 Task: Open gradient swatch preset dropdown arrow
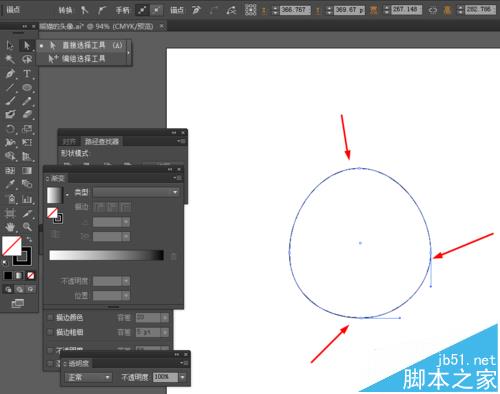coord(67,194)
